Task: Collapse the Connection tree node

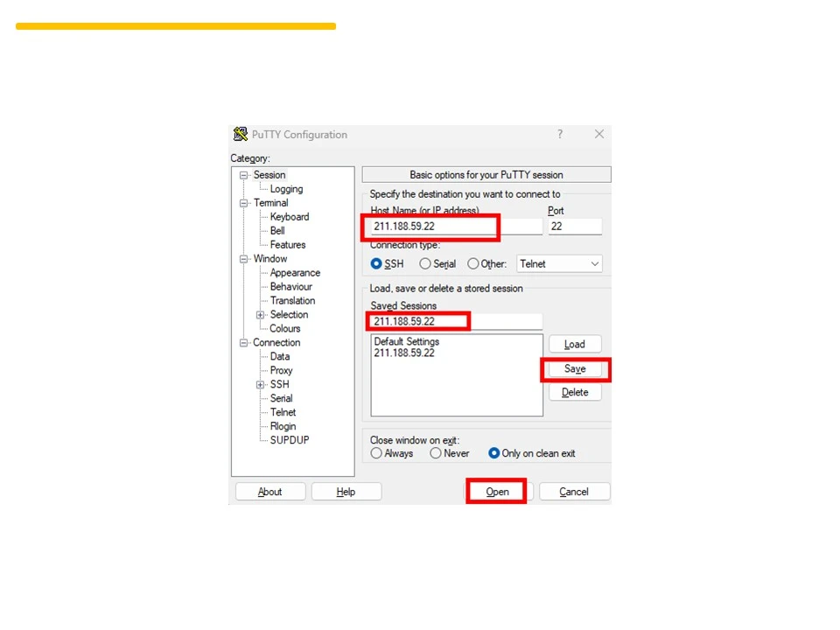Action: (x=244, y=342)
